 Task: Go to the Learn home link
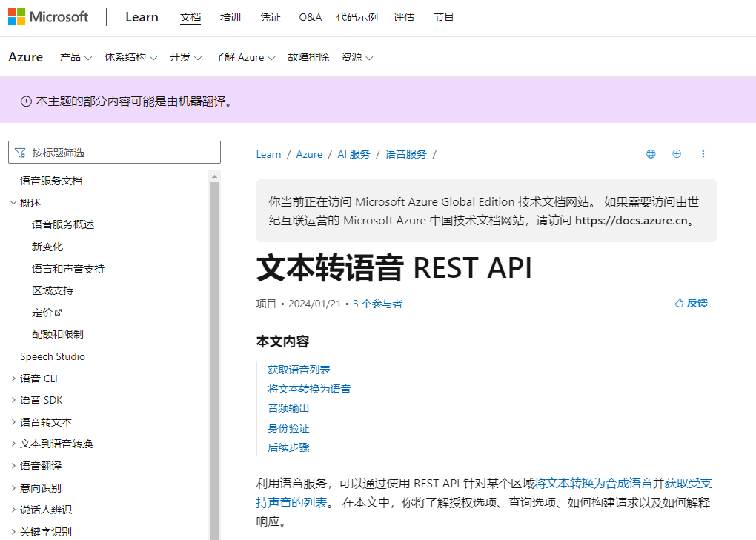tap(142, 17)
